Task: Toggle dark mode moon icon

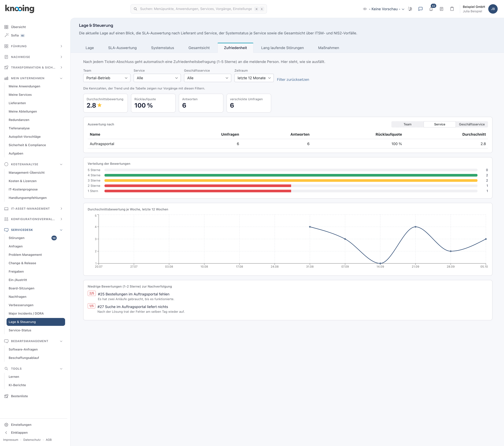Action: [x=410, y=9]
